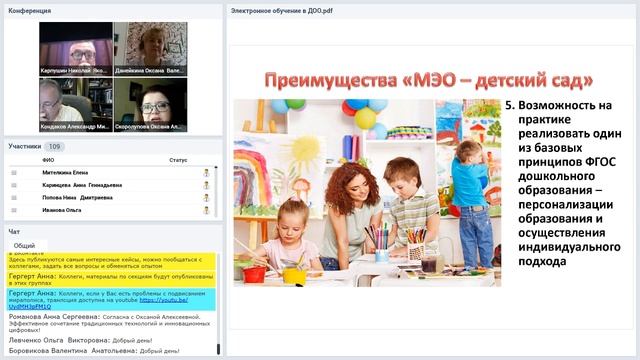The height and width of the screenshot is (360, 640).
Task: Click the grey square marker beside Мителкина Елена
Action: click(x=14, y=173)
